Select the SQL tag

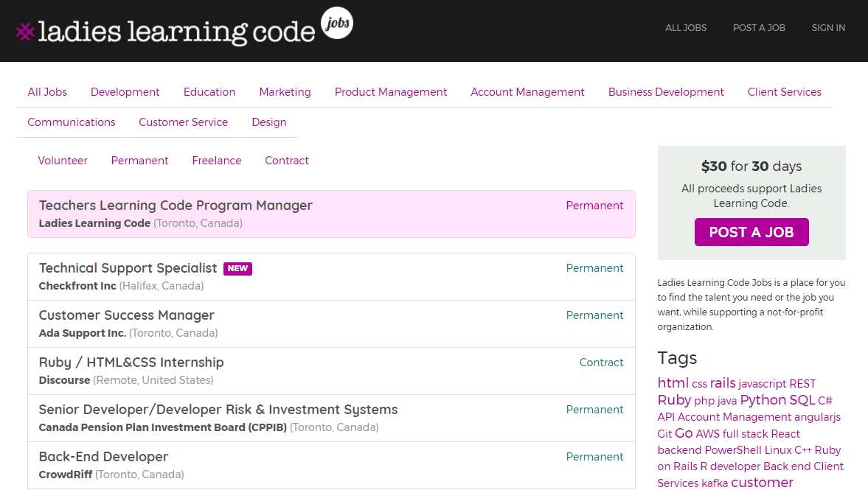(802, 400)
